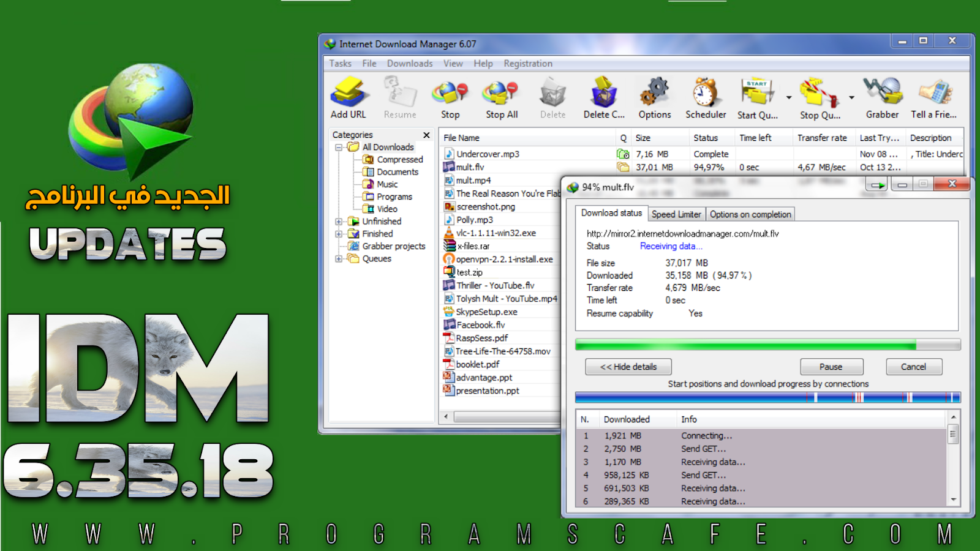
Task: Click the Tell a Friend icon
Action: tap(933, 98)
